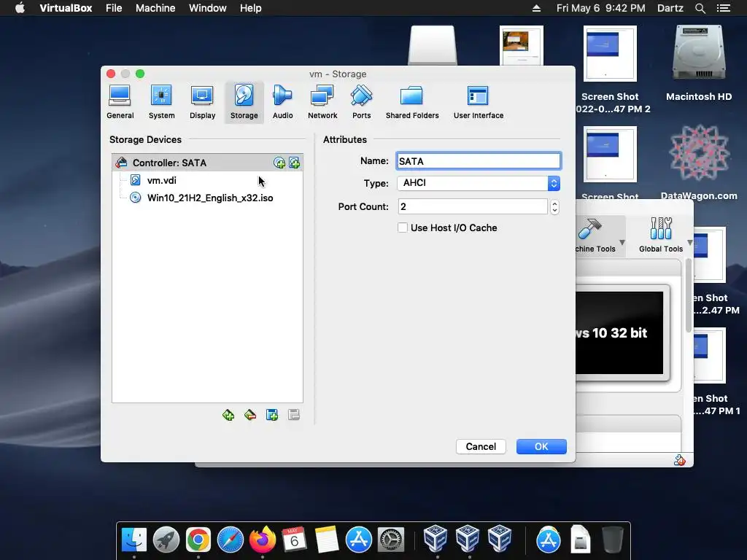Viewport: 747px width, 560px height.
Task: Open Machine Tools dropdown arrow in Manager window
Action: click(622, 242)
